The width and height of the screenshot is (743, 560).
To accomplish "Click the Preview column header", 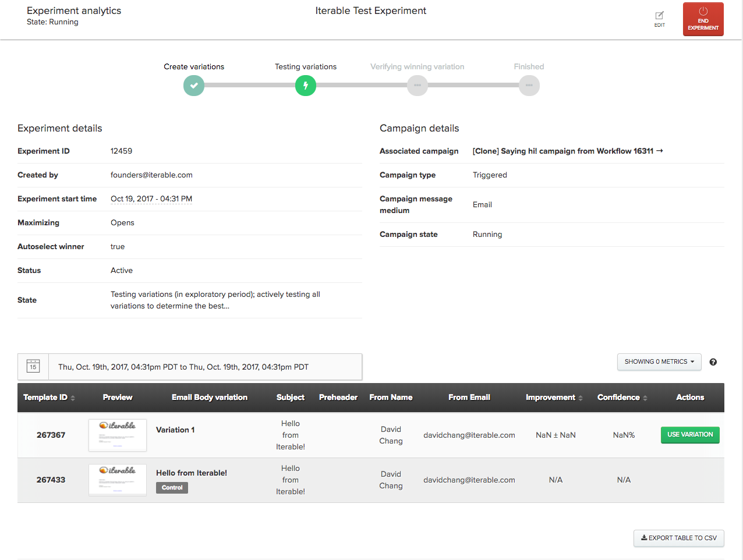I will [x=118, y=398].
